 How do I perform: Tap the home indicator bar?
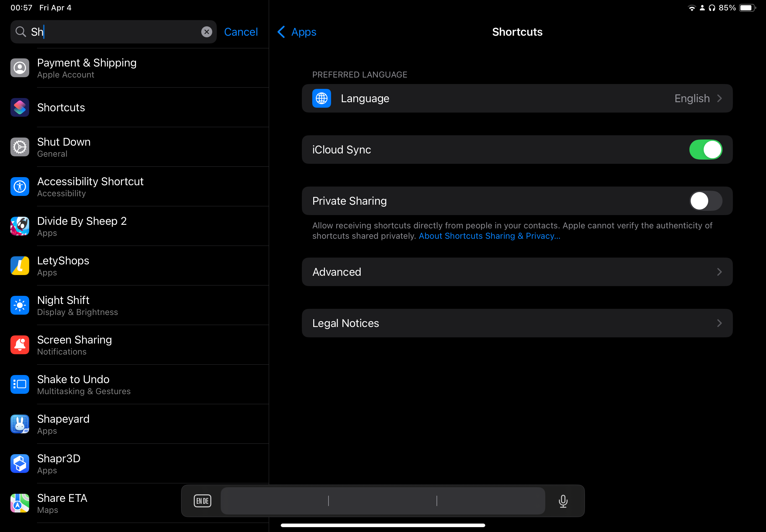[383, 525]
